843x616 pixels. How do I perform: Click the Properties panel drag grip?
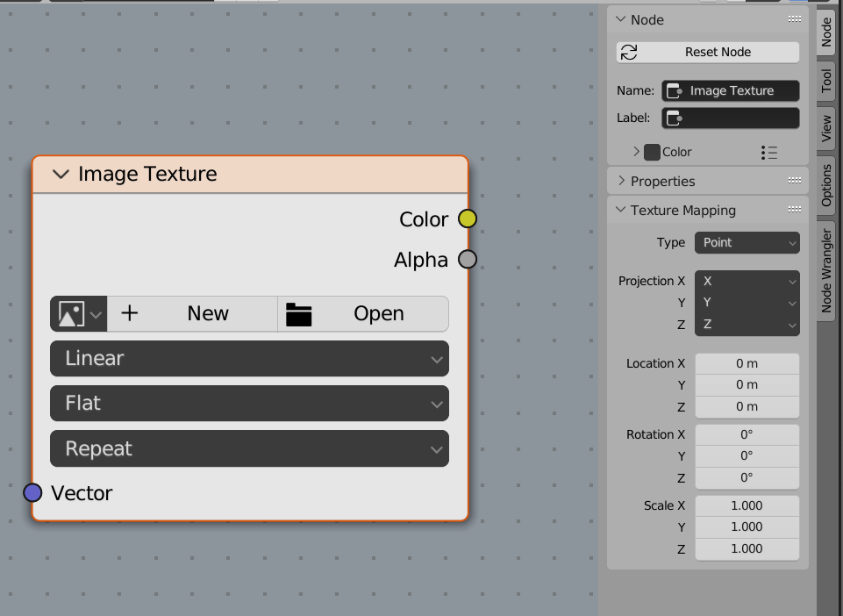point(794,180)
